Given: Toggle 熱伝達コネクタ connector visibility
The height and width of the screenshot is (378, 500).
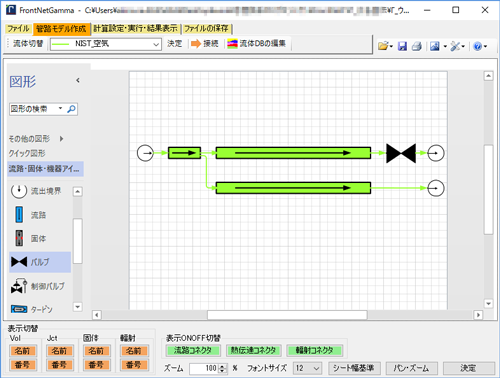Looking at the screenshot, I should (254, 350).
